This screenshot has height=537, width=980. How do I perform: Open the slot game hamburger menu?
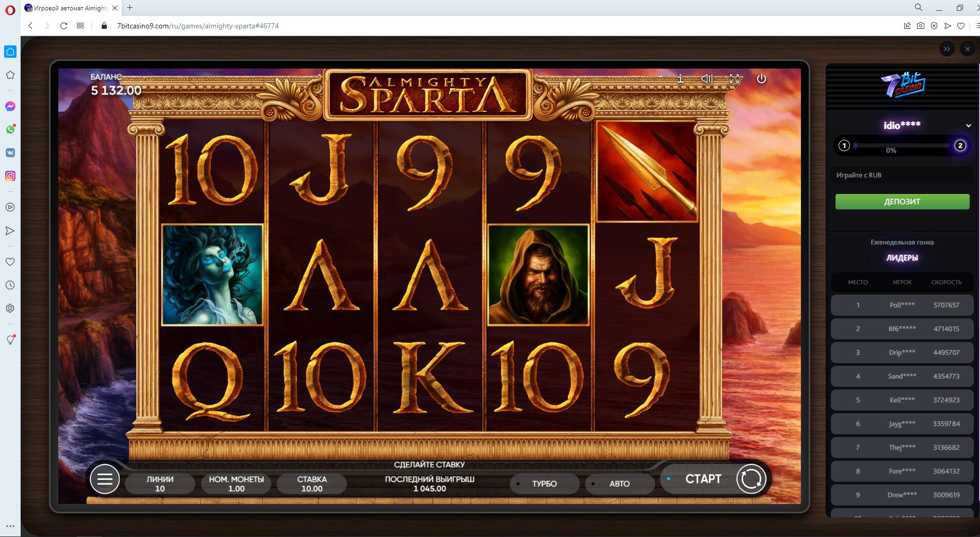(105, 479)
